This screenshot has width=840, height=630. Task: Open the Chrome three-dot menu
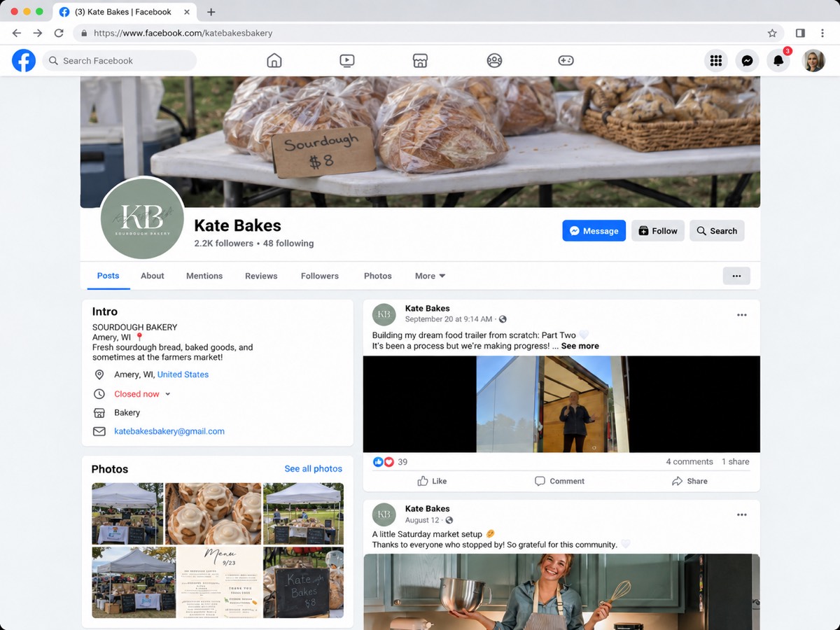coord(822,33)
